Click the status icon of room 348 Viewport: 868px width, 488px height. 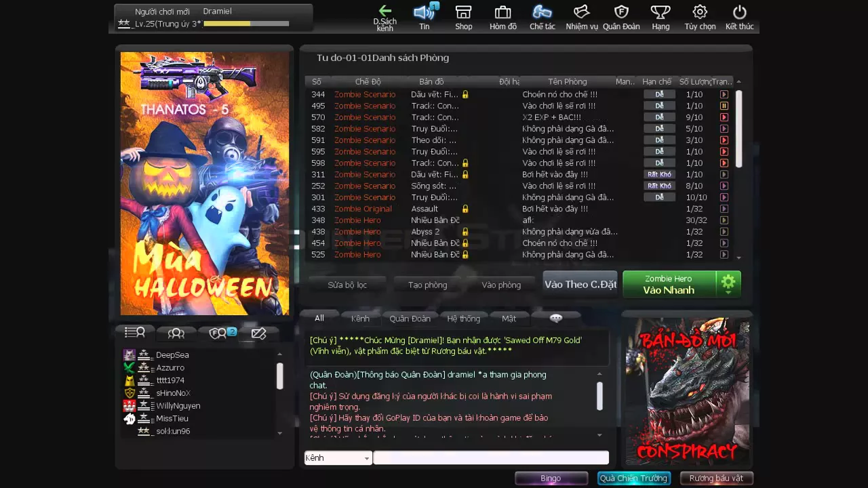(724, 220)
